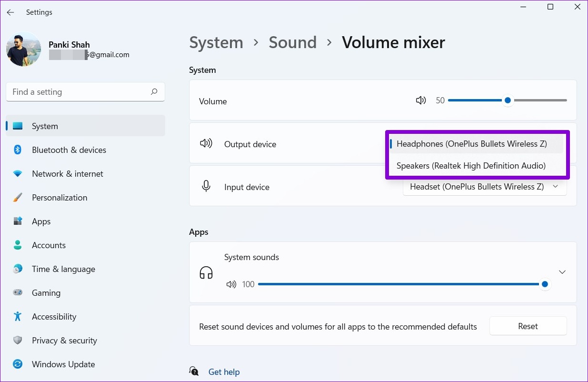Click the system Volume slider handle
The height and width of the screenshot is (382, 588).
(x=508, y=101)
